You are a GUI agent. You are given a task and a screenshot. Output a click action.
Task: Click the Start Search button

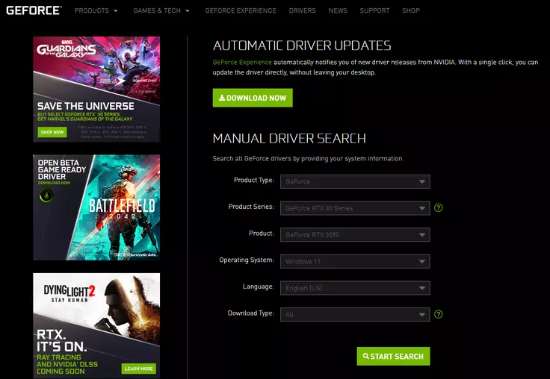(393, 356)
